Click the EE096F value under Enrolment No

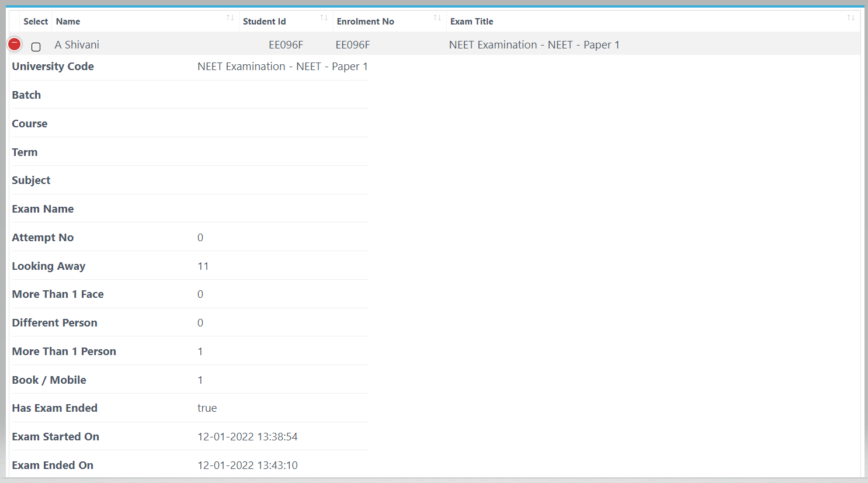point(353,45)
